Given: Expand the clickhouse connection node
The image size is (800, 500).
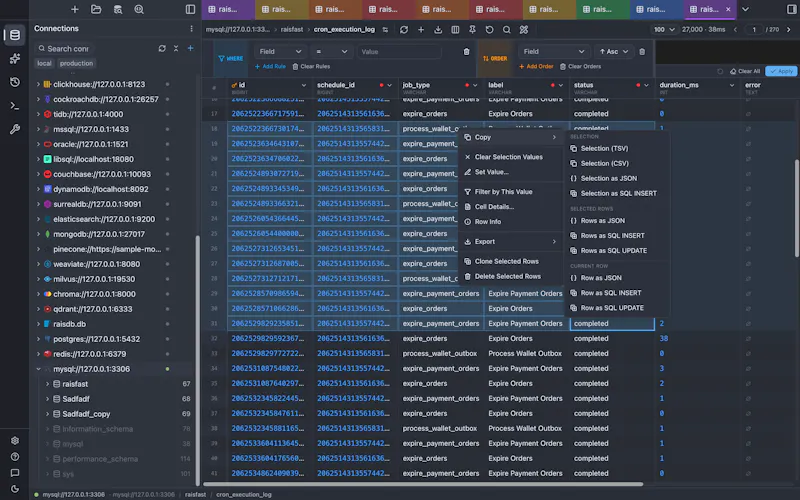Looking at the screenshot, I should pyautogui.click(x=38, y=84).
